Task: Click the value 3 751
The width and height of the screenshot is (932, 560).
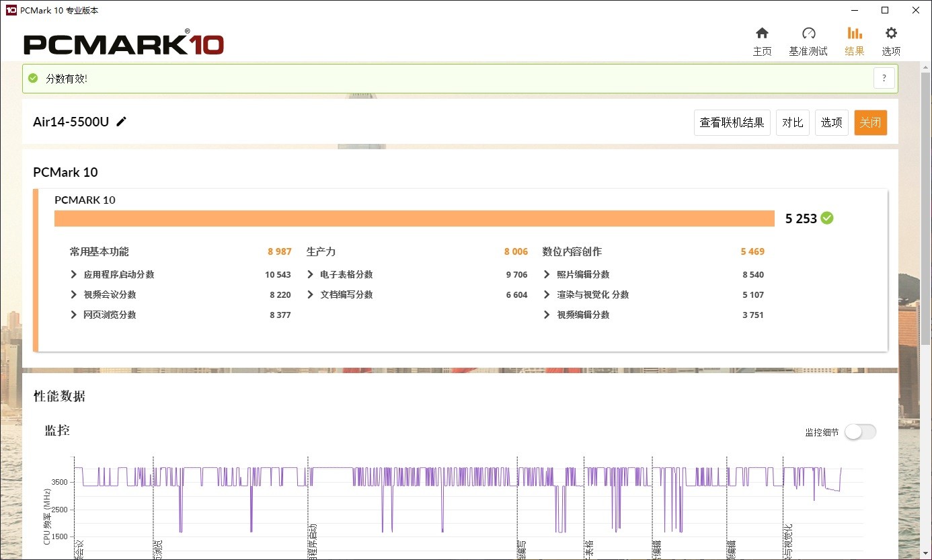Action: tap(753, 315)
